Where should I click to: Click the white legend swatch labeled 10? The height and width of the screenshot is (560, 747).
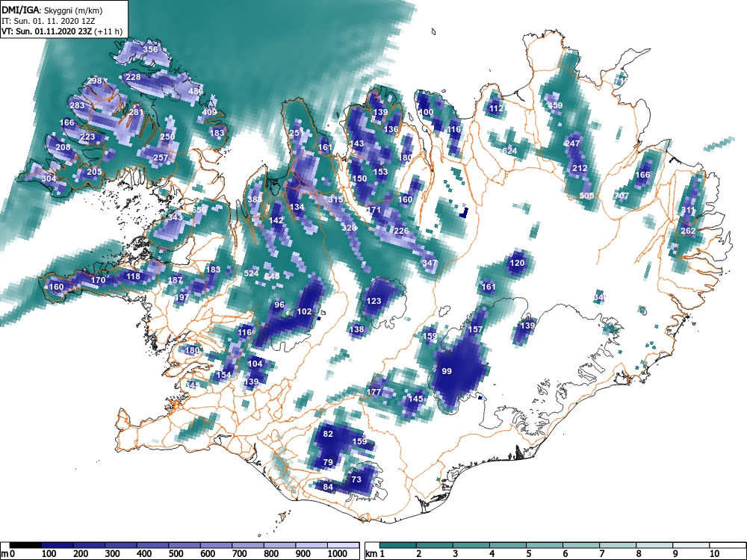(727, 545)
